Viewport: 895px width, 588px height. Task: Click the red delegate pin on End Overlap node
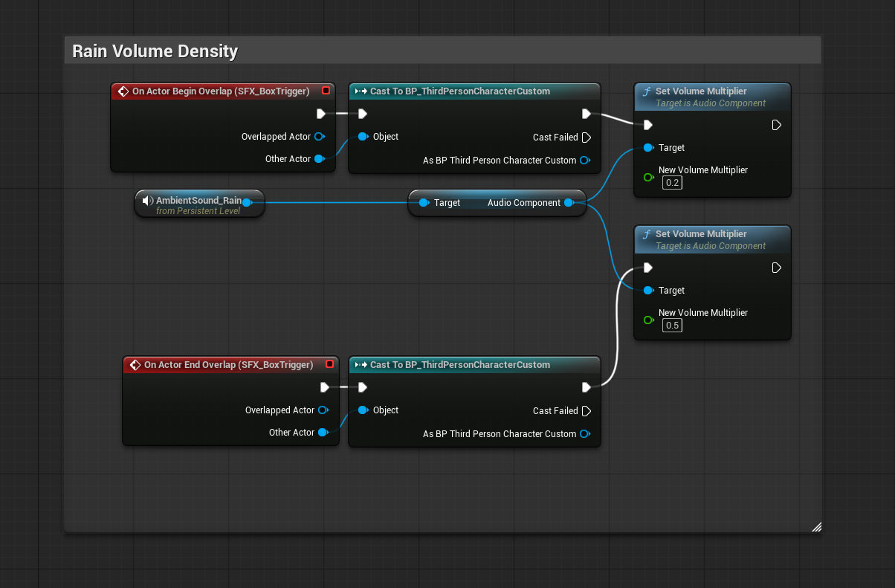[x=329, y=364]
